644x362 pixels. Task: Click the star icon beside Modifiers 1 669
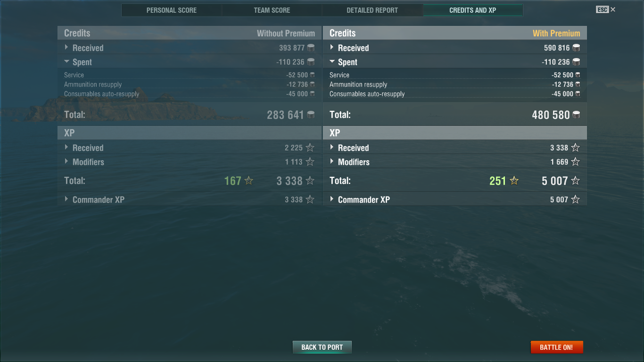(575, 162)
